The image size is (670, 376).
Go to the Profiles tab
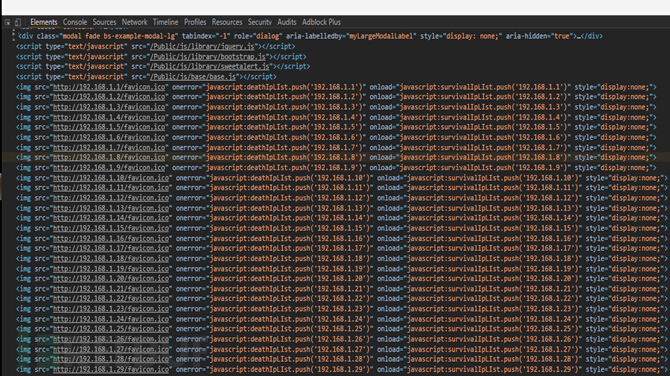(x=195, y=22)
